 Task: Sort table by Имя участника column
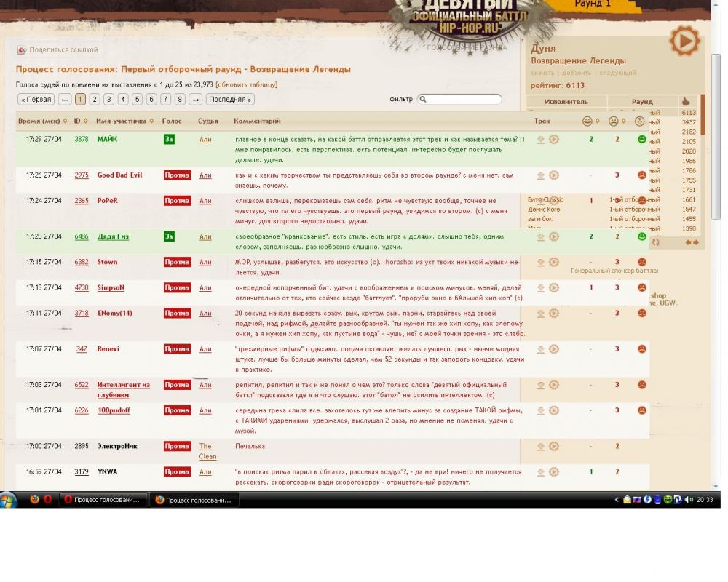point(125,121)
